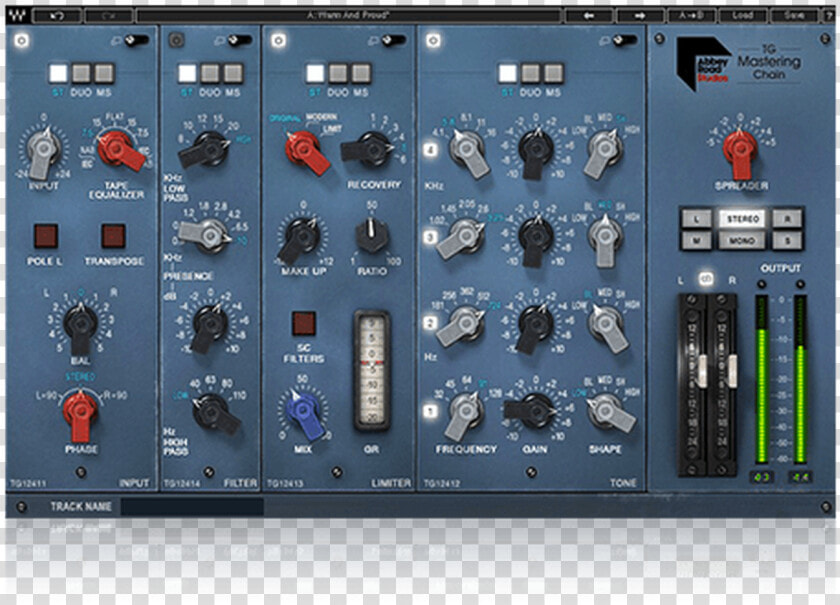Reset the left output peak value readout
The width and height of the screenshot is (840, 605).
pos(761,476)
